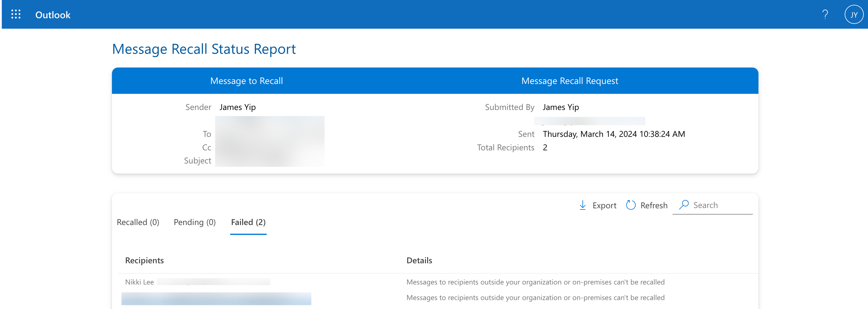Open the app launcher grid icon
The image size is (868, 309).
(x=16, y=14)
